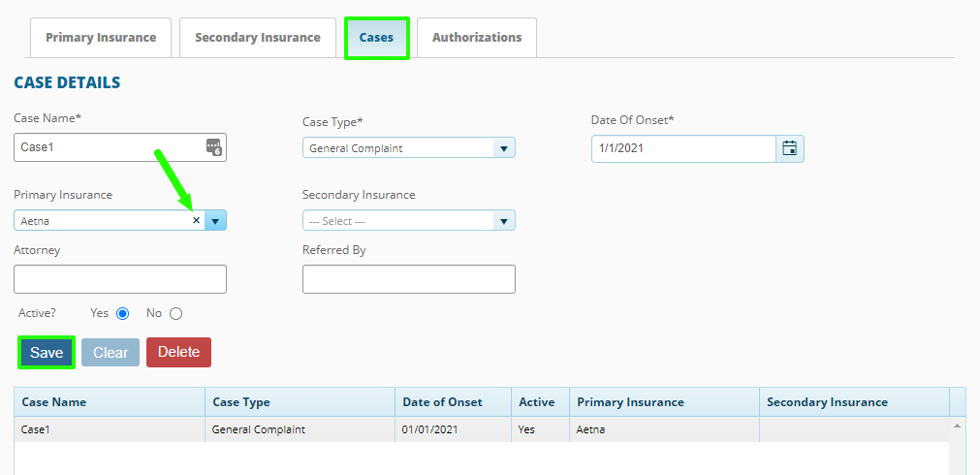Open the Date Of Onset calendar picker
980x475 pixels.
click(790, 148)
